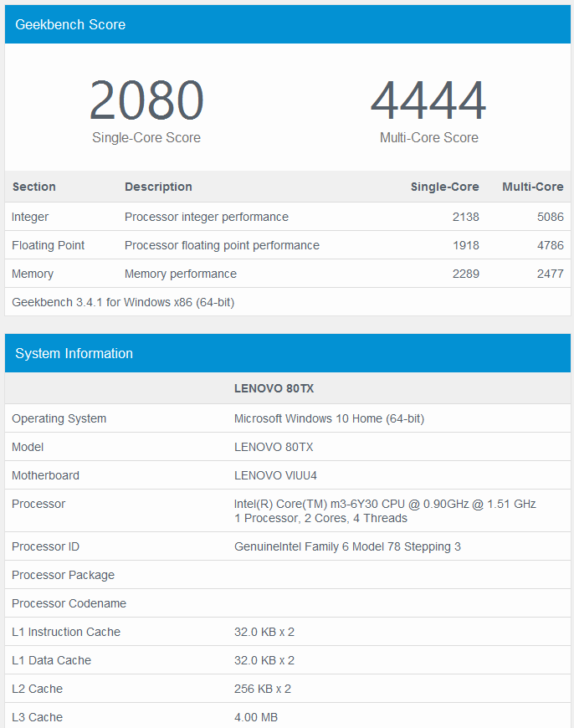Viewport: 574px width, 728px height.
Task: Select the LENOVO VIUU4 motherboard value
Action: (x=275, y=475)
